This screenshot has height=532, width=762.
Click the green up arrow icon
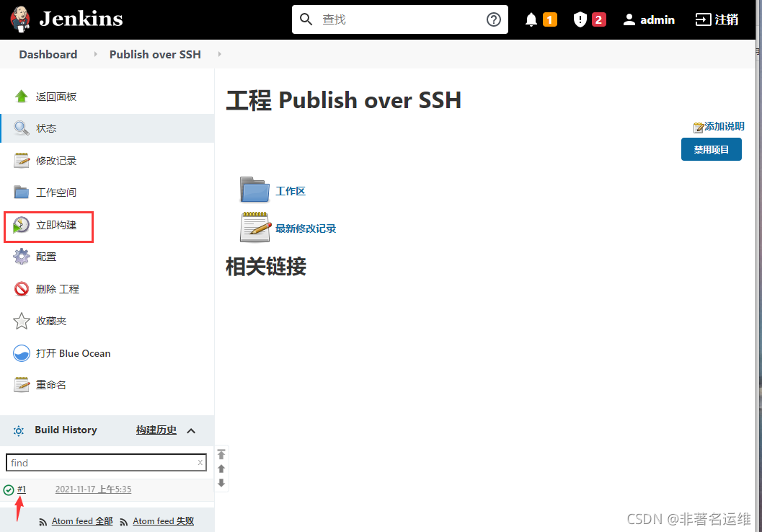[x=21, y=96]
